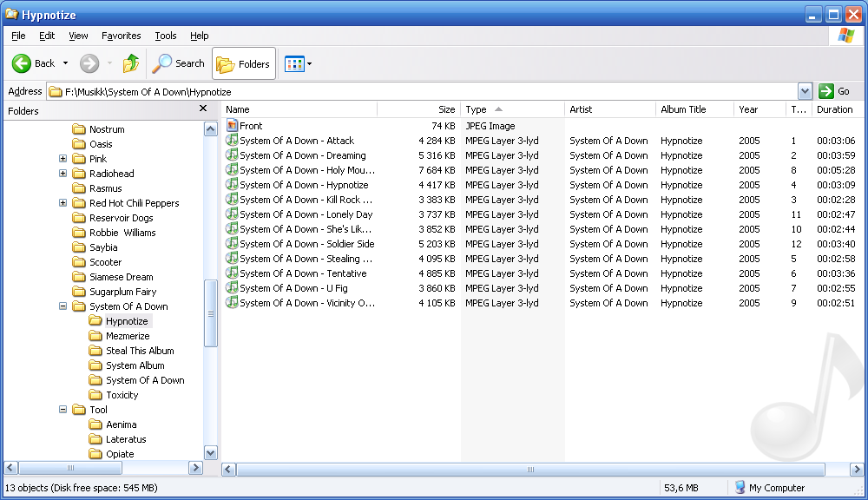
Task: Open the Help menu
Action: [200, 36]
